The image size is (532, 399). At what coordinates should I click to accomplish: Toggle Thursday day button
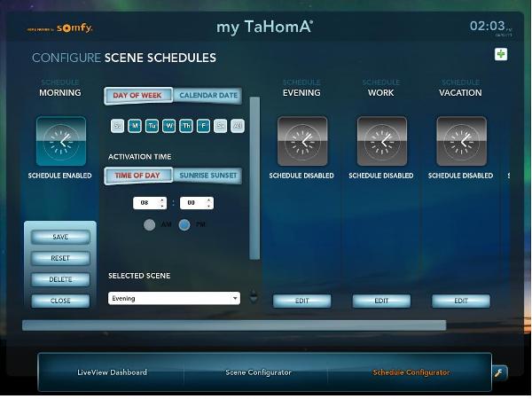click(186, 126)
